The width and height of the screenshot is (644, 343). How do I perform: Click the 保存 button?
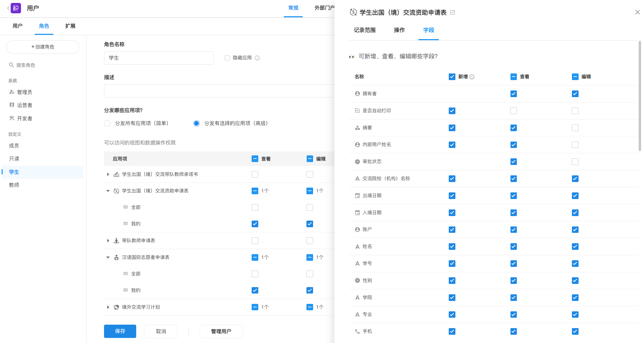(120, 331)
